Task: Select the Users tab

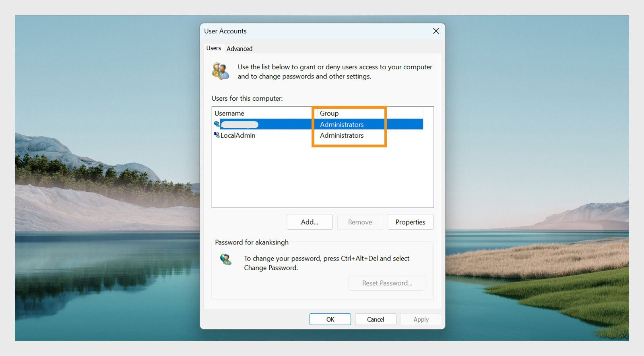Action: click(x=213, y=48)
